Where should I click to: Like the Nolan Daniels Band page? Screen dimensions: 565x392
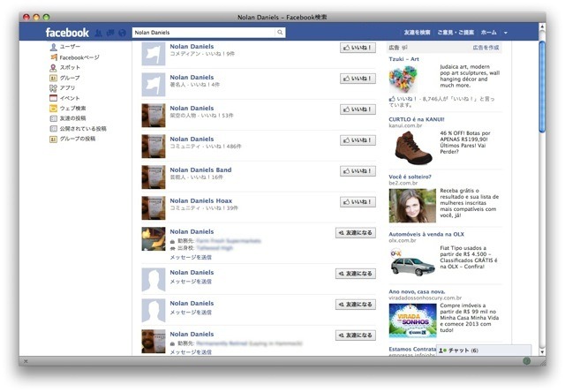358,171
